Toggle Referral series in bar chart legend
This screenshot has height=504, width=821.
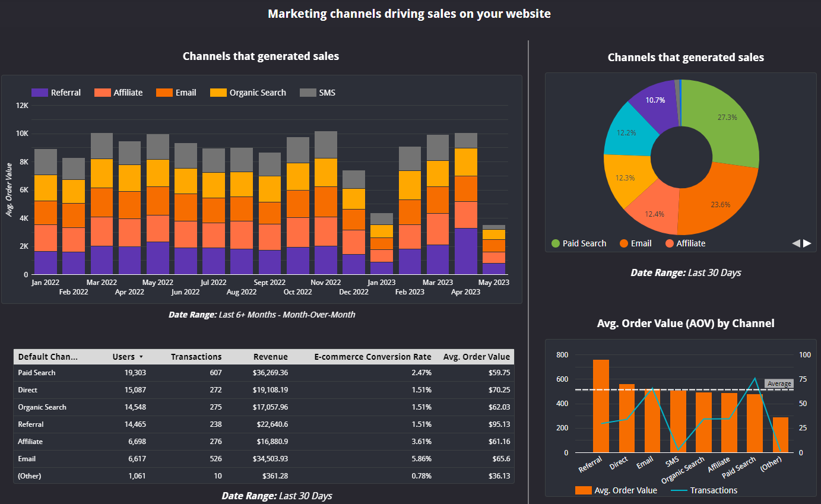point(56,93)
